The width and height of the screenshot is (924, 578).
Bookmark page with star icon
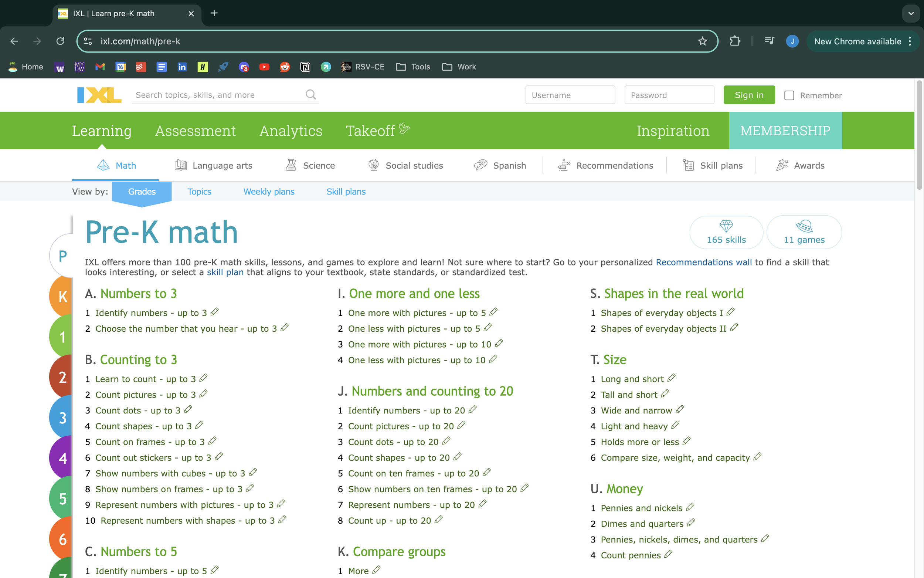(x=702, y=41)
